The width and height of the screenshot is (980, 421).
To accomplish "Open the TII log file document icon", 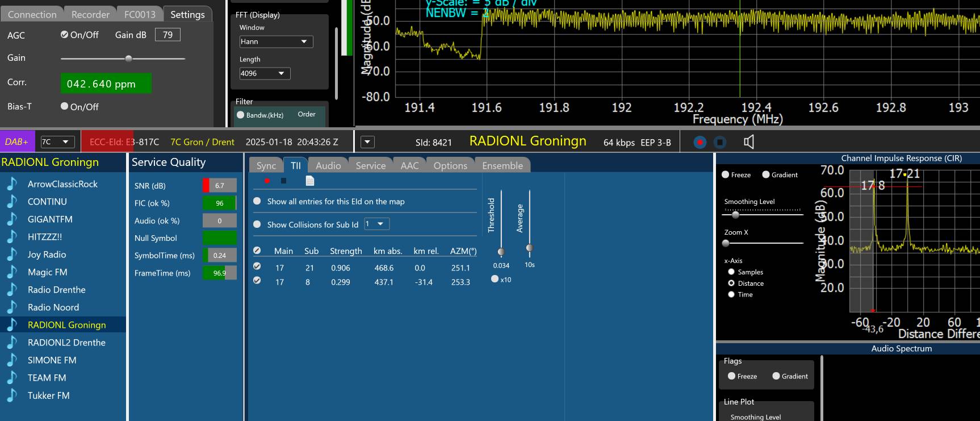I will click(x=309, y=181).
